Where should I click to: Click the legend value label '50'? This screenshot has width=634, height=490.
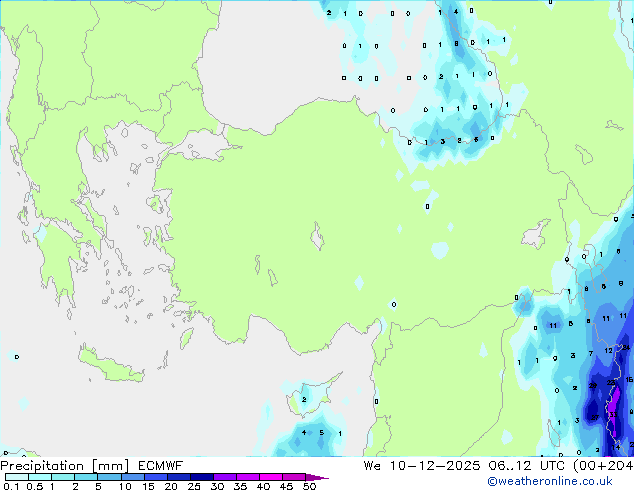point(309,486)
